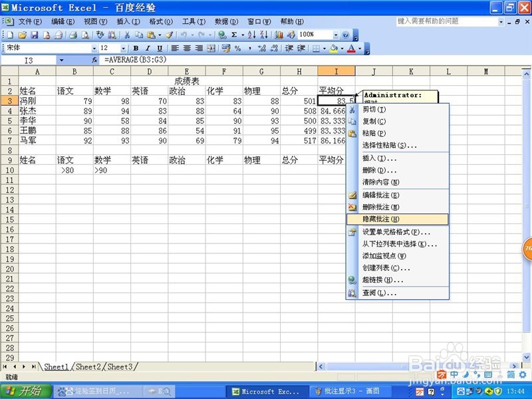Apply the Currency style icon
532x399 pixels.
tap(226, 49)
